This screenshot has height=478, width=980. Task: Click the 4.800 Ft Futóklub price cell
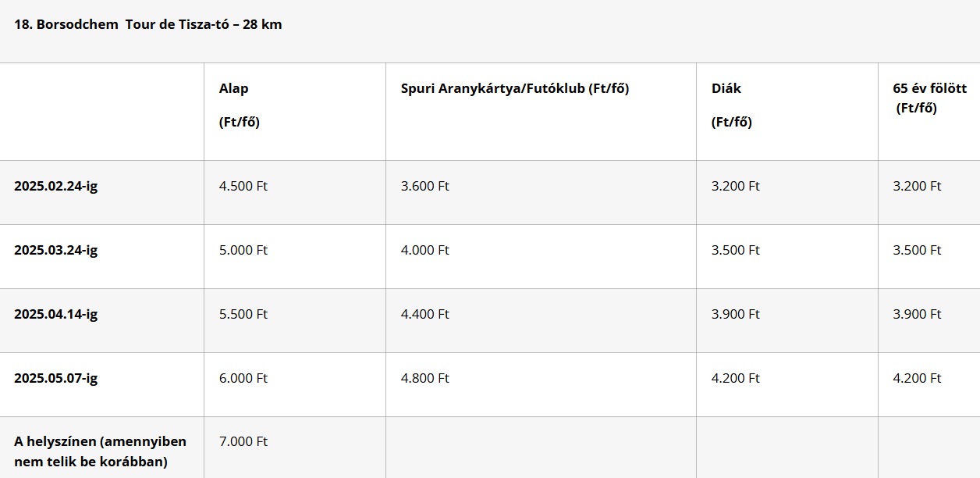point(425,378)
